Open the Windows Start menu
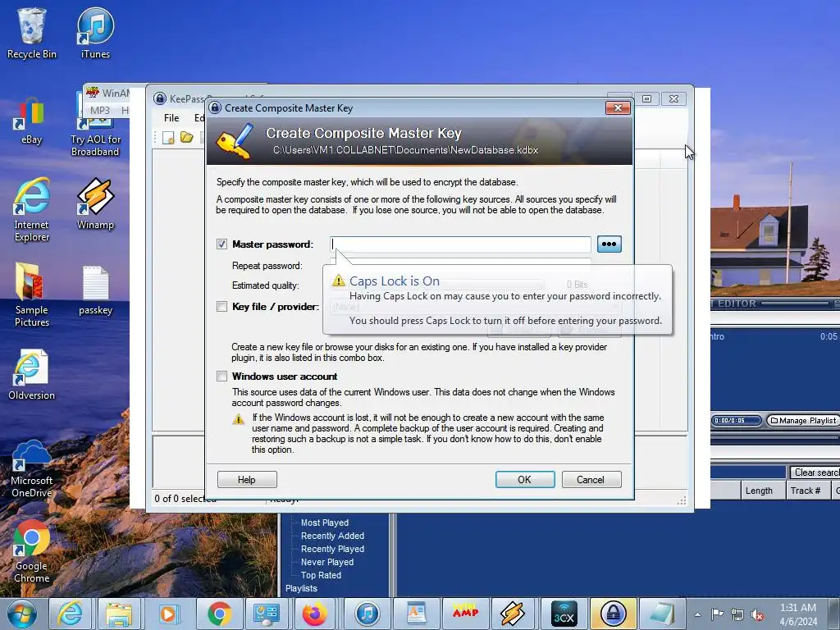Viewport: 840px width, 630px height. tap(21, 614)
